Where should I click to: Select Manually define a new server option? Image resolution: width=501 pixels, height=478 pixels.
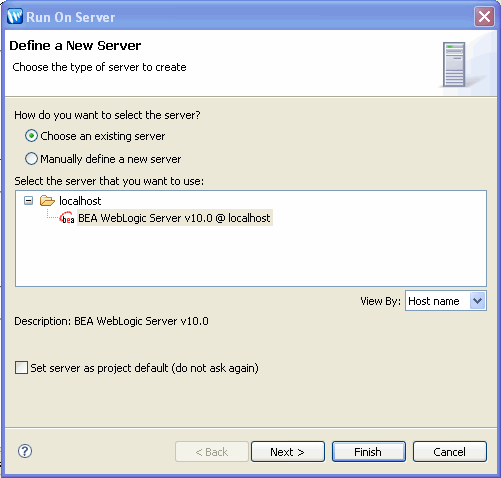[x=31, y=159]
